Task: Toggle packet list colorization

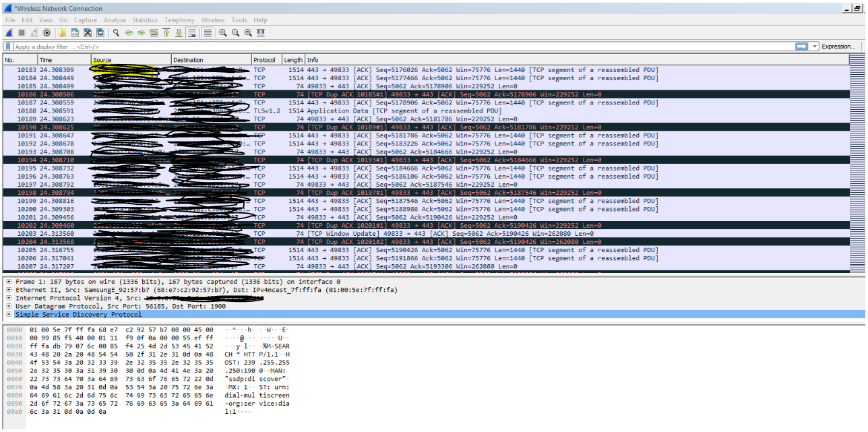Action: click(x=208, y=32)
